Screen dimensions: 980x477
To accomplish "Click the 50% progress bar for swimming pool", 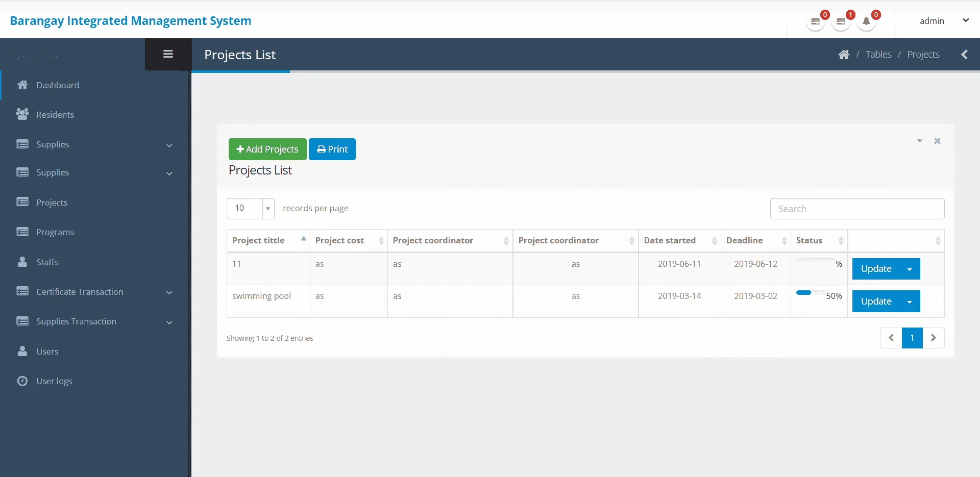I will 811,293.
